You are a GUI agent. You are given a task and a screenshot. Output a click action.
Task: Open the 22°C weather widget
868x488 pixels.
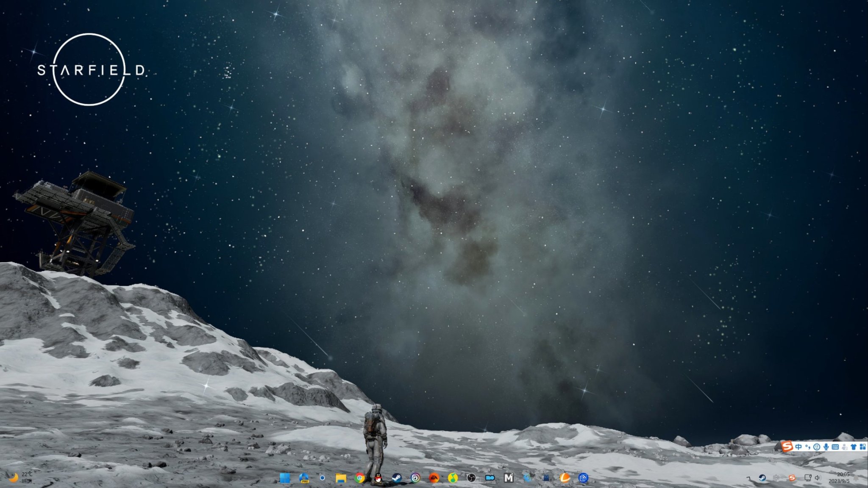click(20, 477)
